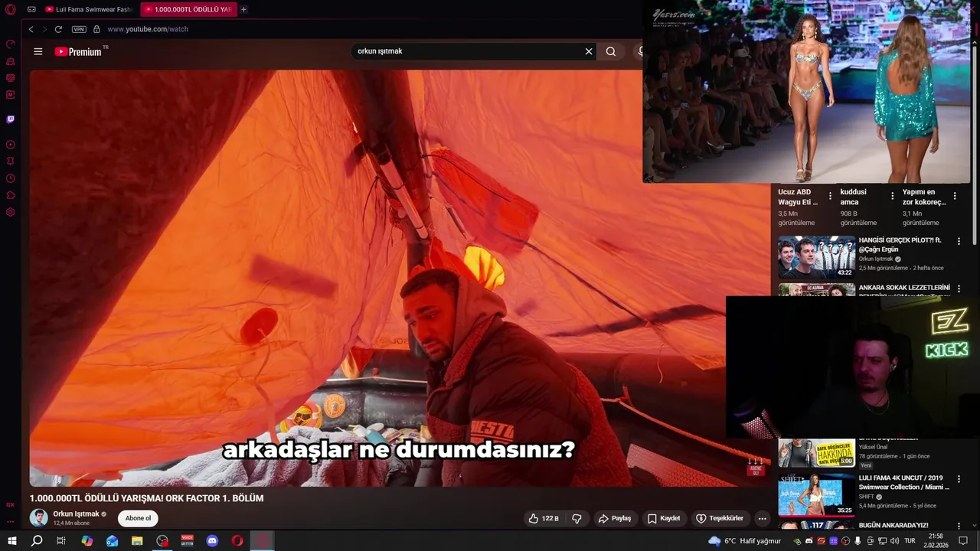
Task: Dislike the video
Action: [x=577, y=518]
